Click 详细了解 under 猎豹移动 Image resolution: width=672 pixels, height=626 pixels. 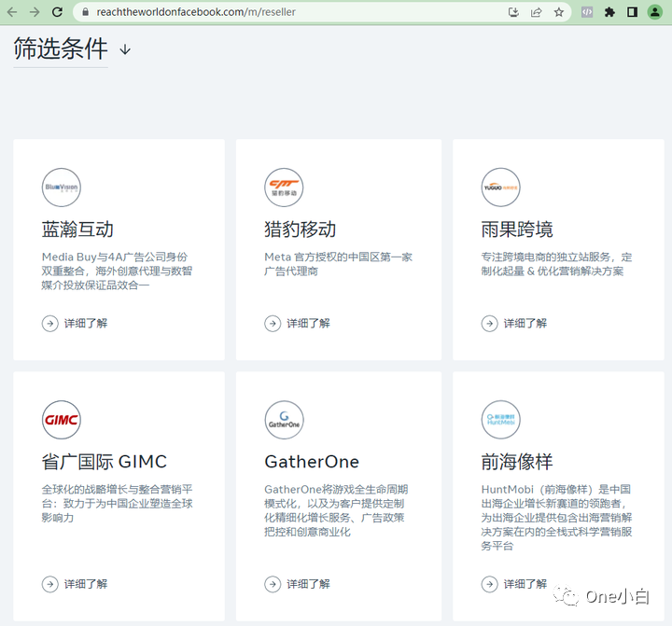click(x=308, y=323)
